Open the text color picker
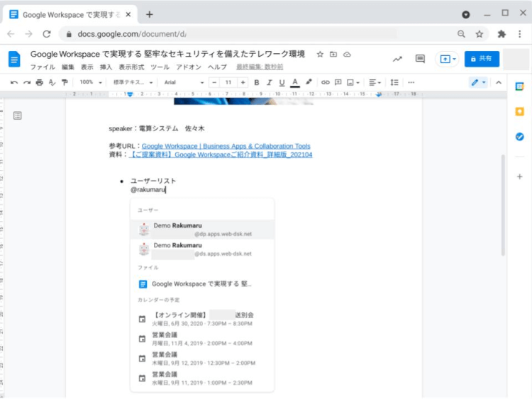 pos(295,82)
